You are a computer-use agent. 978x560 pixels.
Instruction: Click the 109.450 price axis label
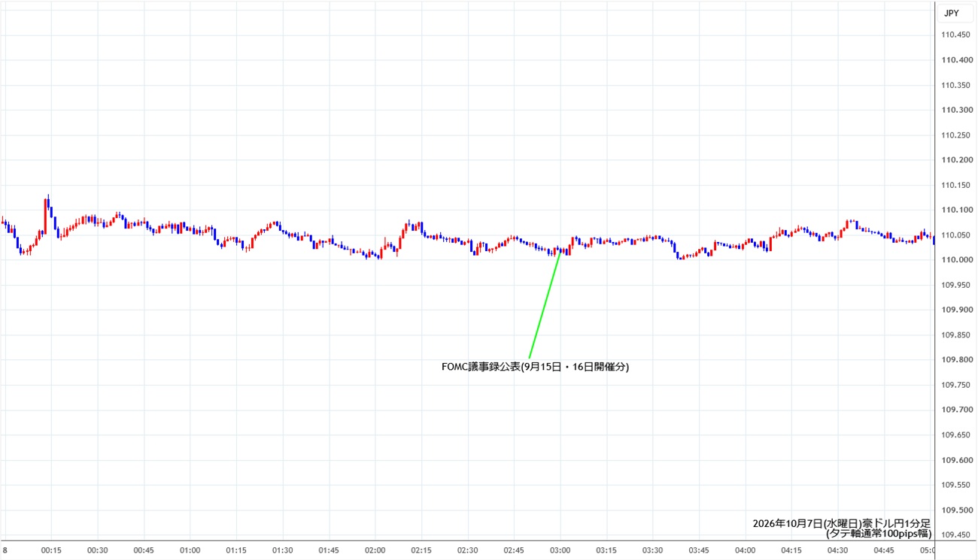pyautogui.click(x=955, y=534)
